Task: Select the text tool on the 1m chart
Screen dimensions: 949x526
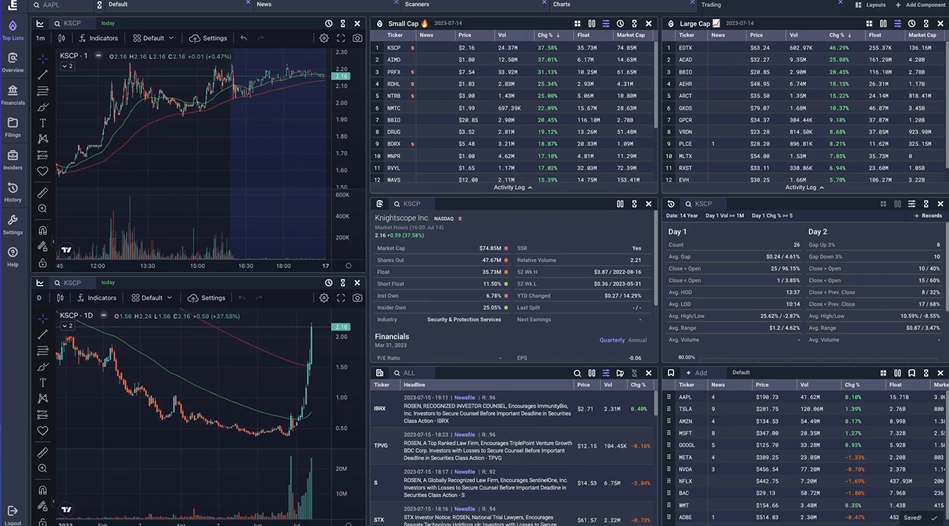Action: tap(42, 123)
